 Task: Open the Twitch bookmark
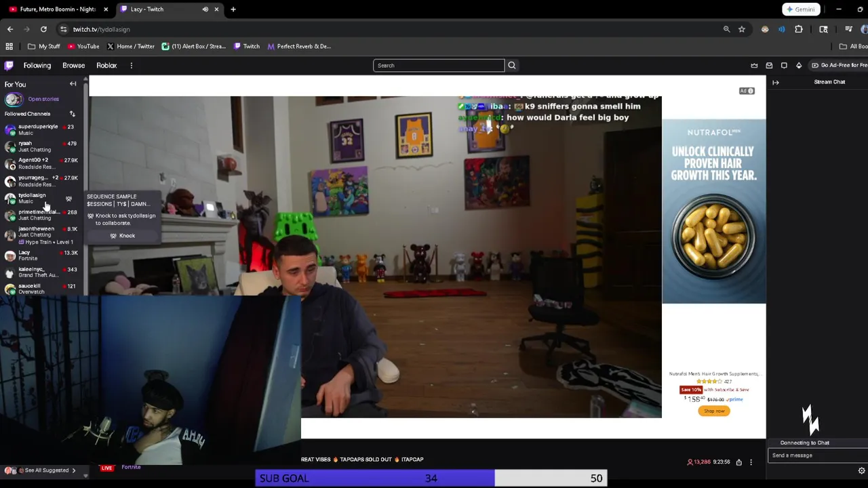click(247, 47)
